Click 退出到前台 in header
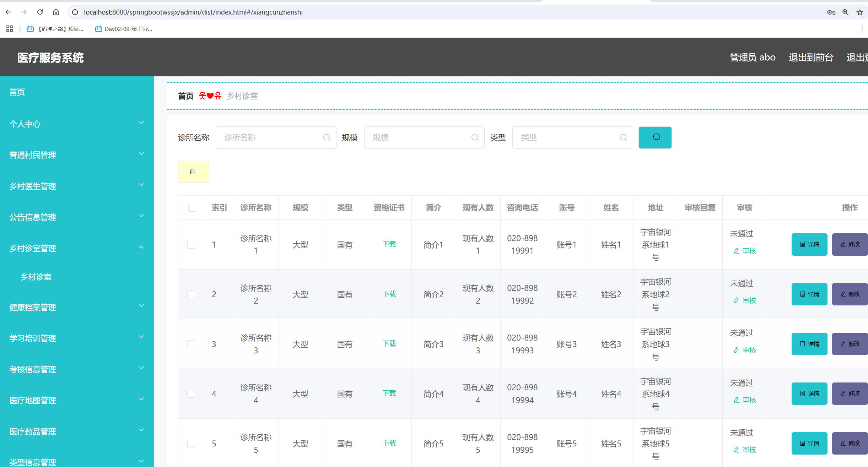Image resolution: width=868 pixels, height=467 pixels. coord(811,57)
